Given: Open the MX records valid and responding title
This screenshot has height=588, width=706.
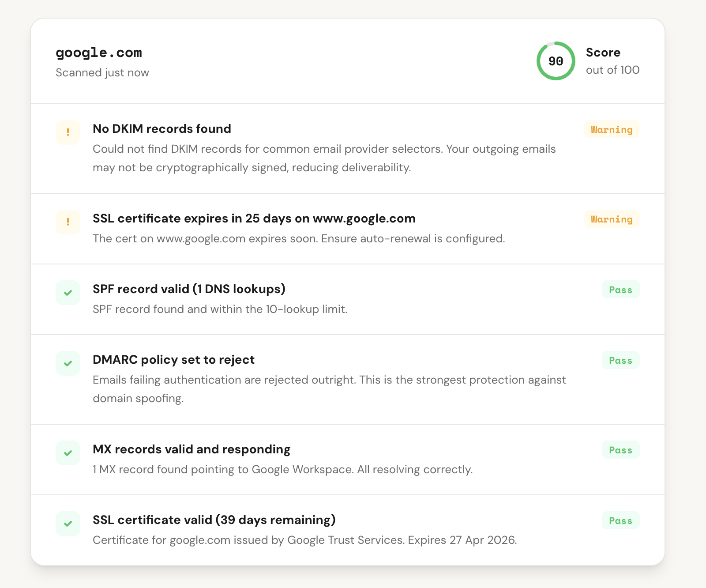Looking at the screenshot, I should tap(192, 449).
